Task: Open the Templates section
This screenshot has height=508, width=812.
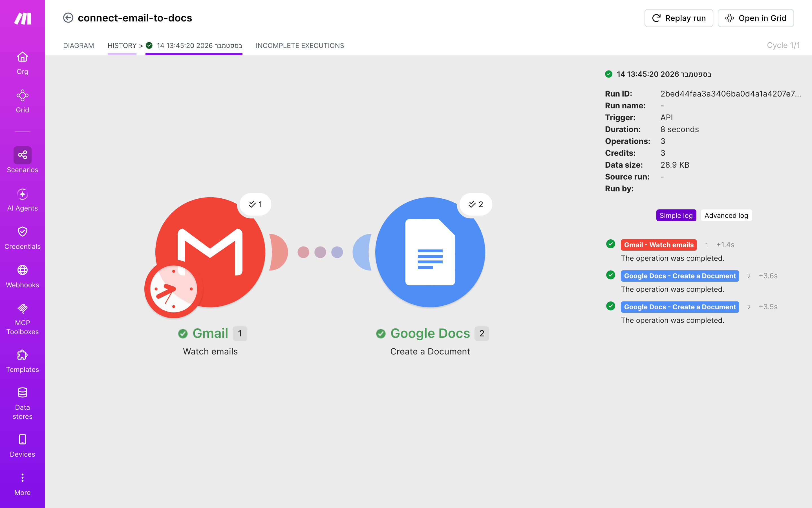Action: pos(23,361)
